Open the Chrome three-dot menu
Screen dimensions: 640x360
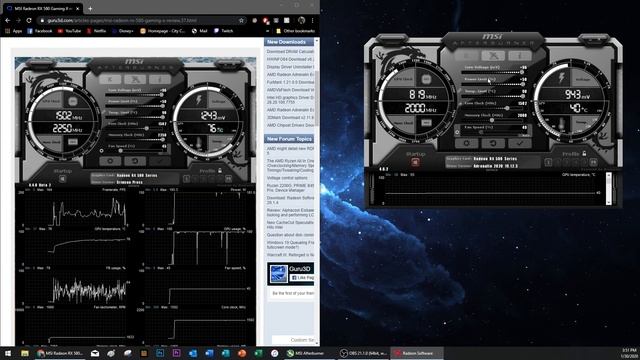313,20
